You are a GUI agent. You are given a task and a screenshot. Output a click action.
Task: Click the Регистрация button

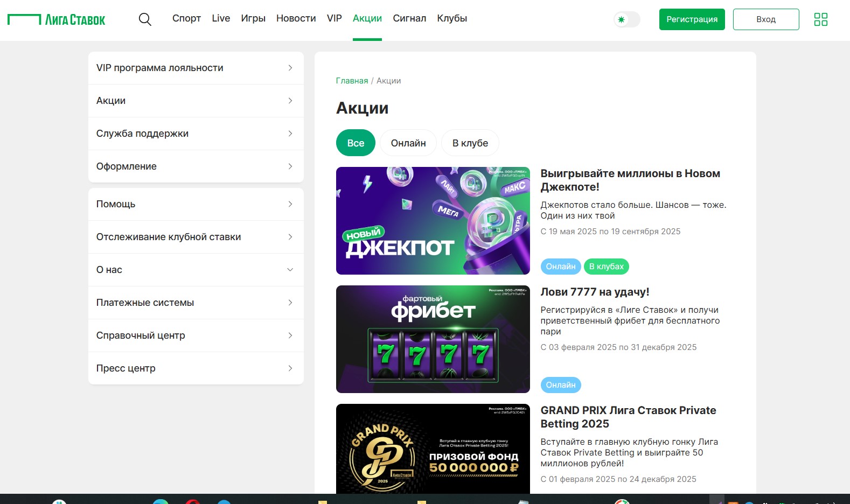[x=692, y=19]
